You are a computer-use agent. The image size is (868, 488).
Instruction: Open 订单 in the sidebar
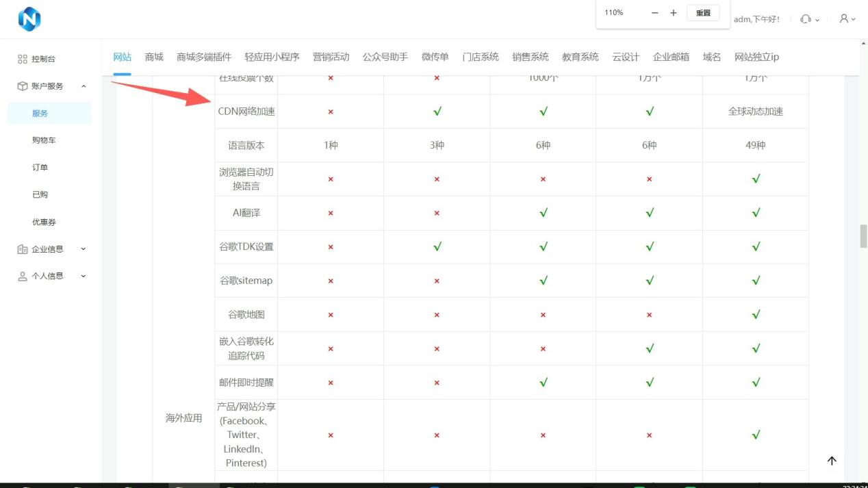point(40,168)
